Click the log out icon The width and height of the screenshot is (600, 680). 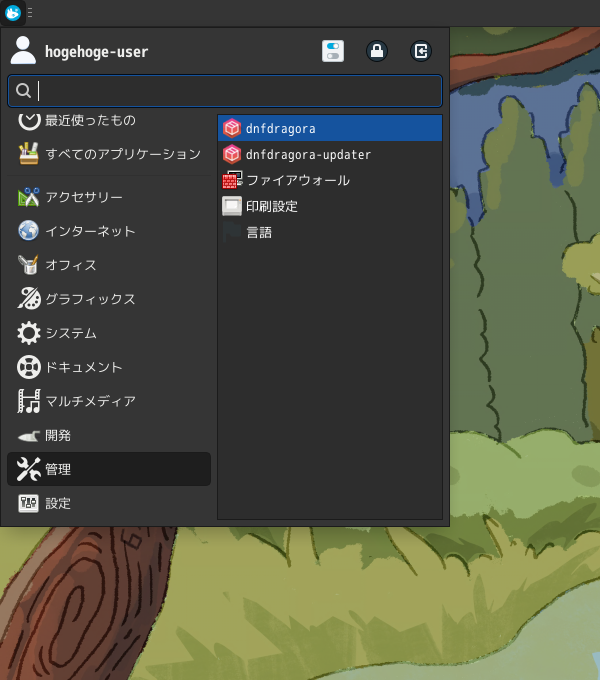click(x=421, y=51)
